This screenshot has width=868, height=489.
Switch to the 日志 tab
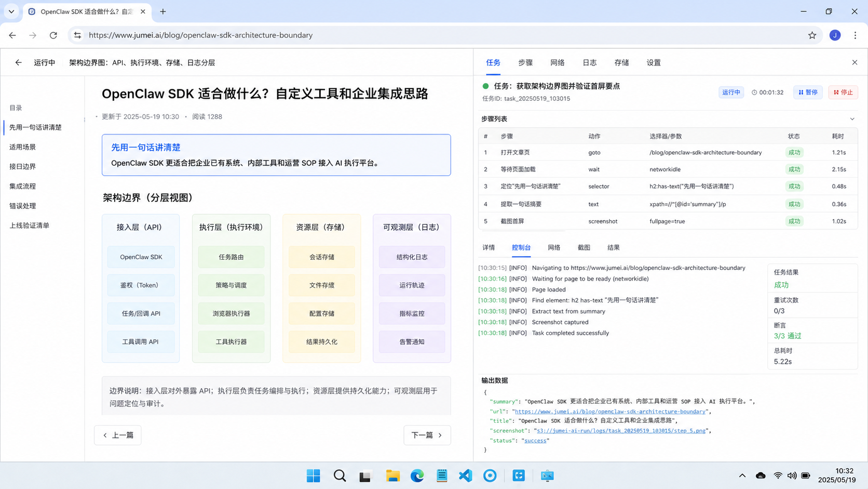click(x=590, y=62)
